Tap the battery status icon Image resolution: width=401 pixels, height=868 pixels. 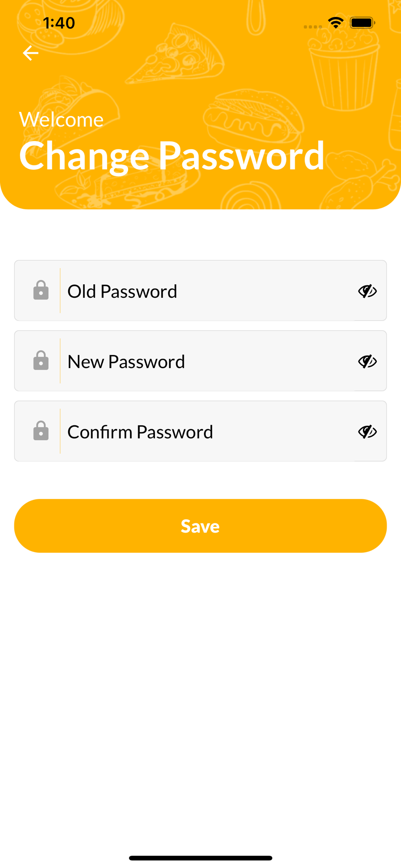coord(362,23)
